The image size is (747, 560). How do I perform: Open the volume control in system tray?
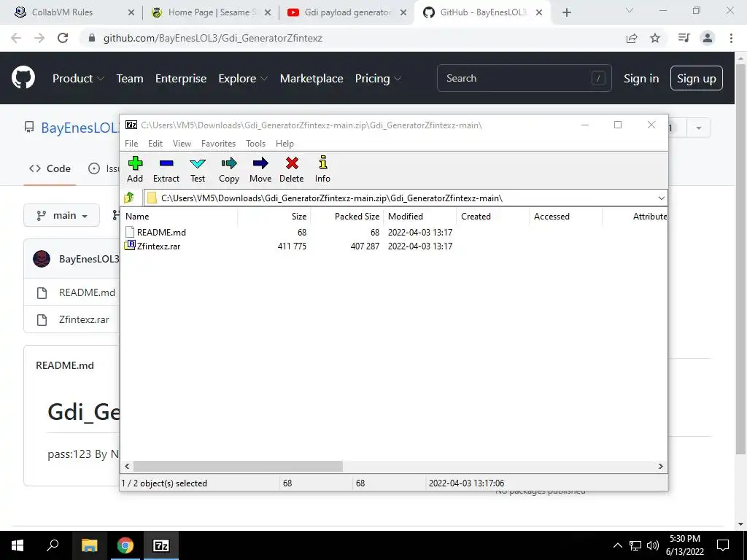point(653,545)
